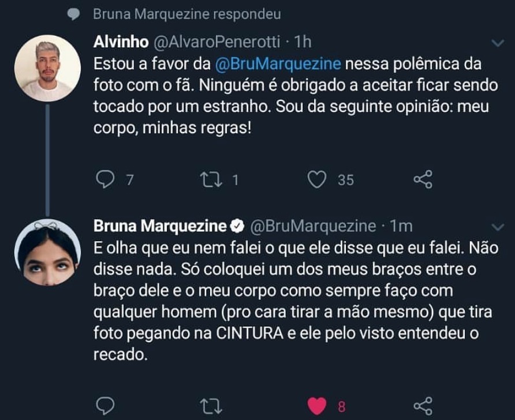515x420 pixels.
Task: Click the '1m' timestamp on Bruna's tweet
Action: [400, 226]
